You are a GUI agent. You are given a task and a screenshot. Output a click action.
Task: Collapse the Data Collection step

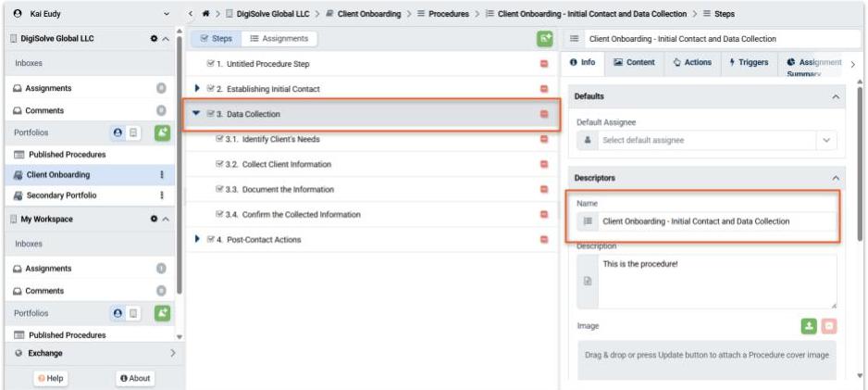[x=196, y=114]
